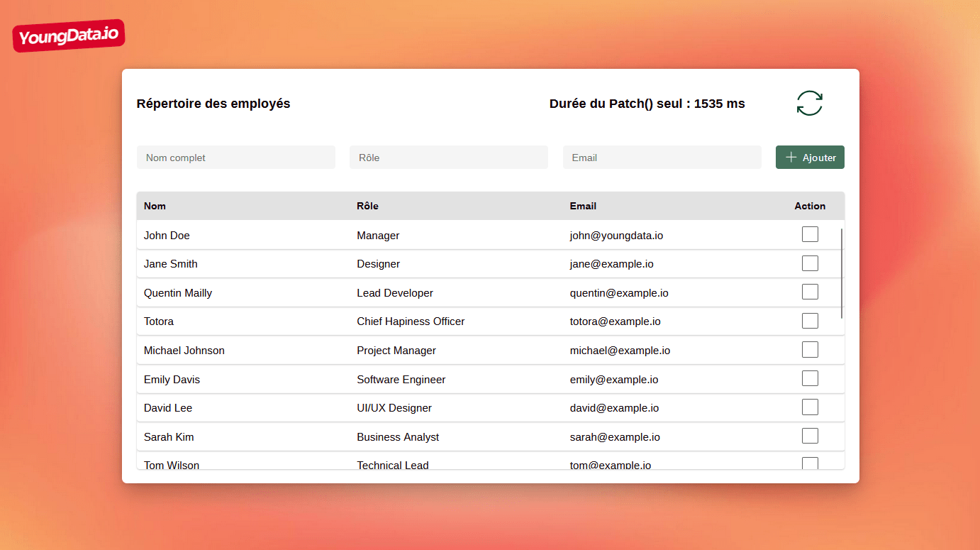Select the Software Engineer role cell
The image size is (980, 550).
click(401, 380)
